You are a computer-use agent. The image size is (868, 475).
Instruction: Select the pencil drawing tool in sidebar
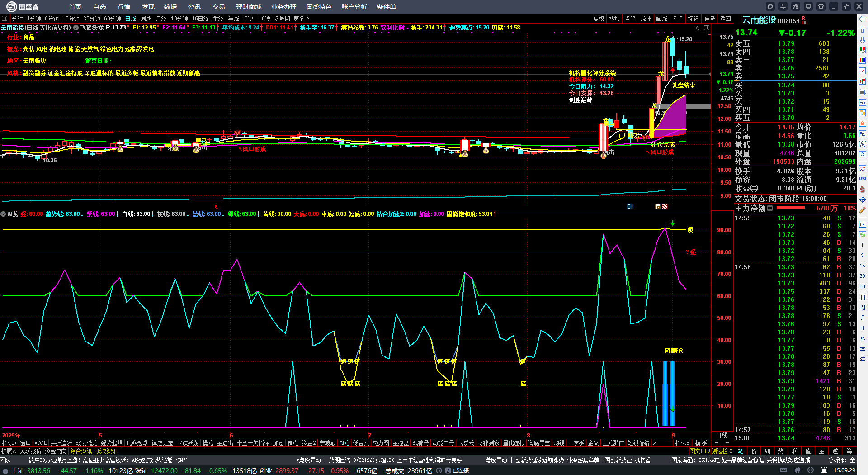point(863,210)
